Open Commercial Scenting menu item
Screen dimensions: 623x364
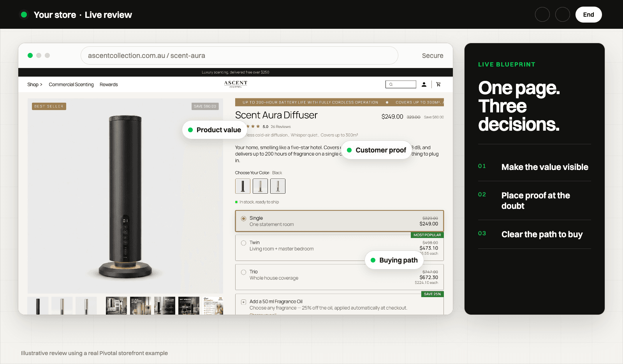coord(71,84)
